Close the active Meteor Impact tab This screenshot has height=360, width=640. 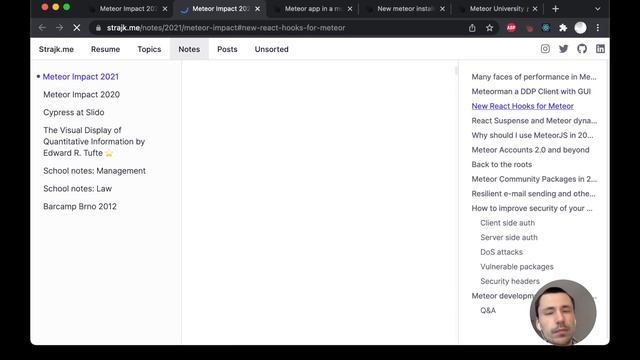point(258,9)
